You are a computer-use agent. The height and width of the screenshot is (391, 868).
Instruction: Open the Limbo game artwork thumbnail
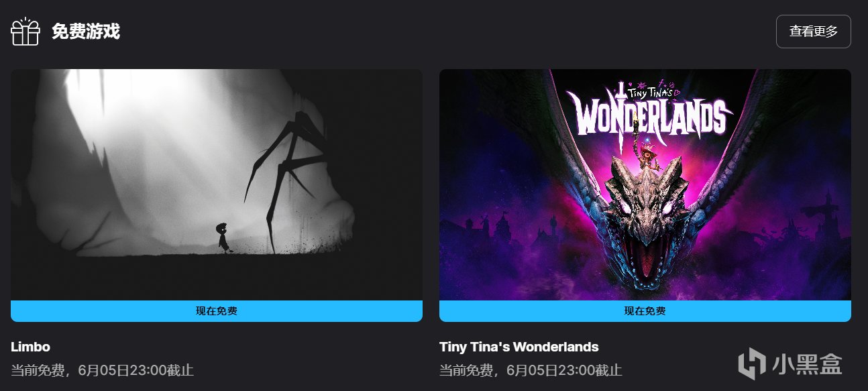pyautogui.click(x=217, y=184)
